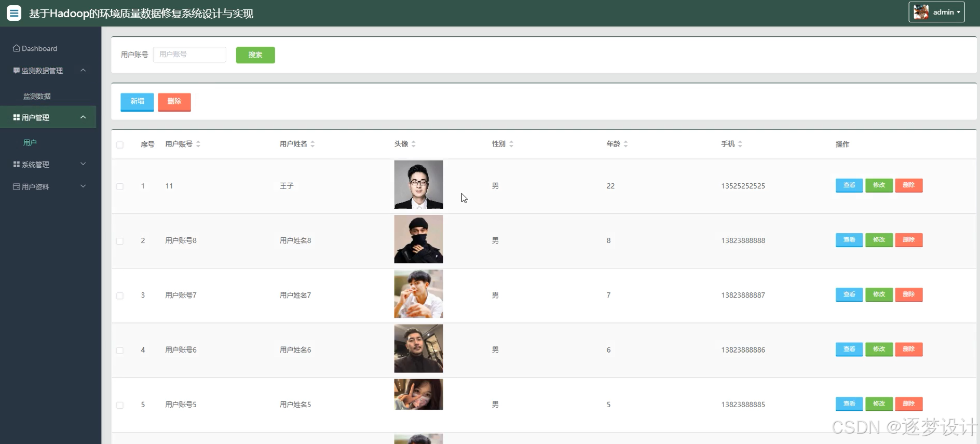
Task: Click the 监测数据管理 menu icon
Action: pos(17,71)
